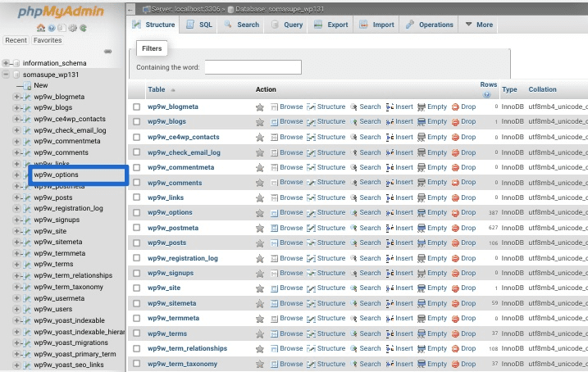Expand wp9w_signups in the sidebar tree
Image resolution: width=588 pixels, height=372 pixels.
[16, 220]
